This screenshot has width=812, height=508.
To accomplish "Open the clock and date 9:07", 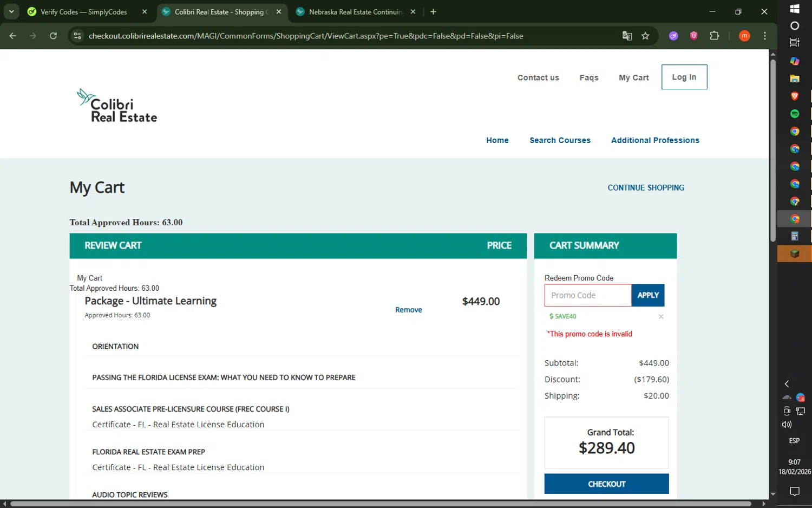I will click(x=794, y=467).
